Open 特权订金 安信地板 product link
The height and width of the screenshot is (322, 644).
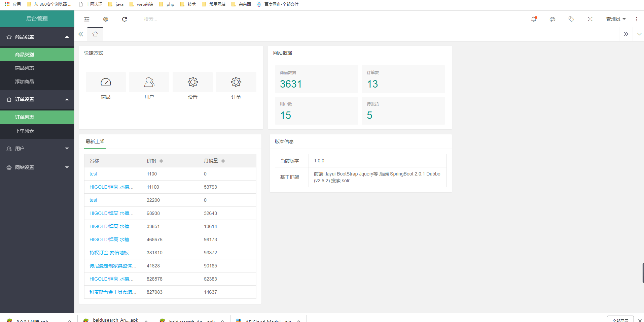pos(111,253)
